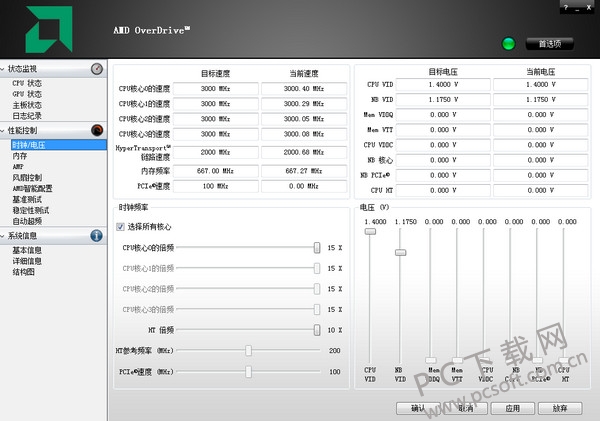Open 主板状态 page
The width and height of the screenshot is (600, 421).
point(27,105)
